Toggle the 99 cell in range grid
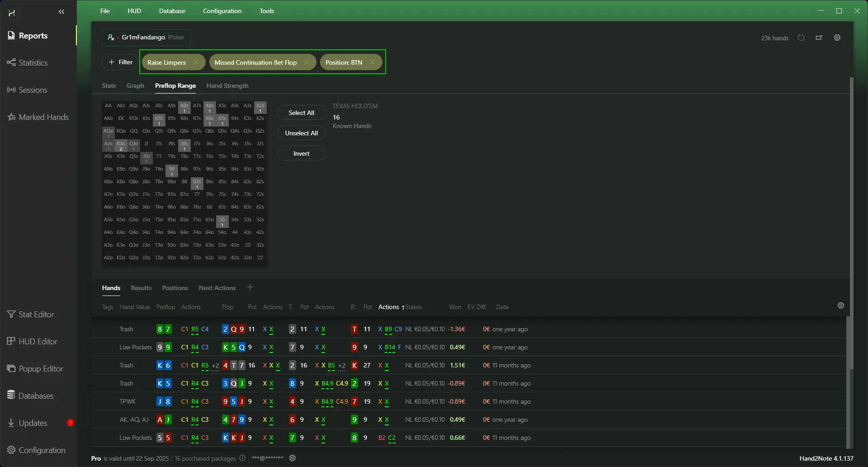Screen dimensions: 868x467 tap(172, 171)
